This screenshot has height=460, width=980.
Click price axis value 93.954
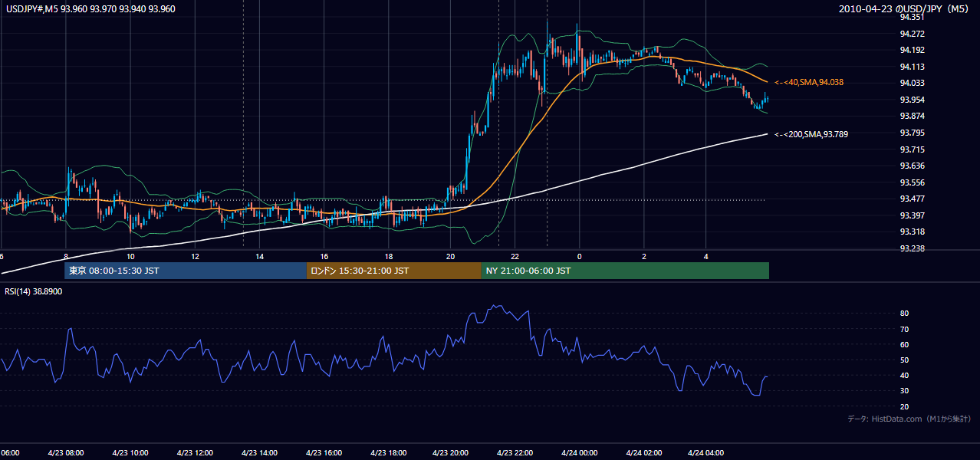(911, 100)
